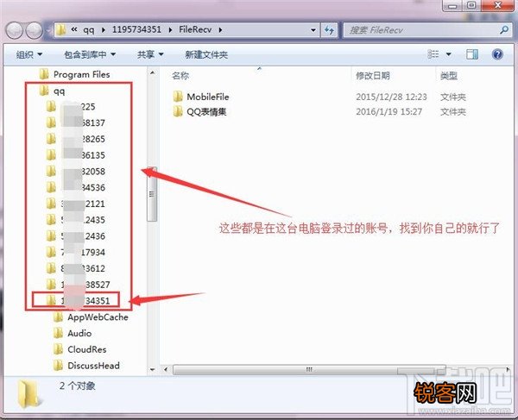This screenshot has height=420, width=518.
Task: Click the refresh button beside address bar
Action: coord(329,30)
